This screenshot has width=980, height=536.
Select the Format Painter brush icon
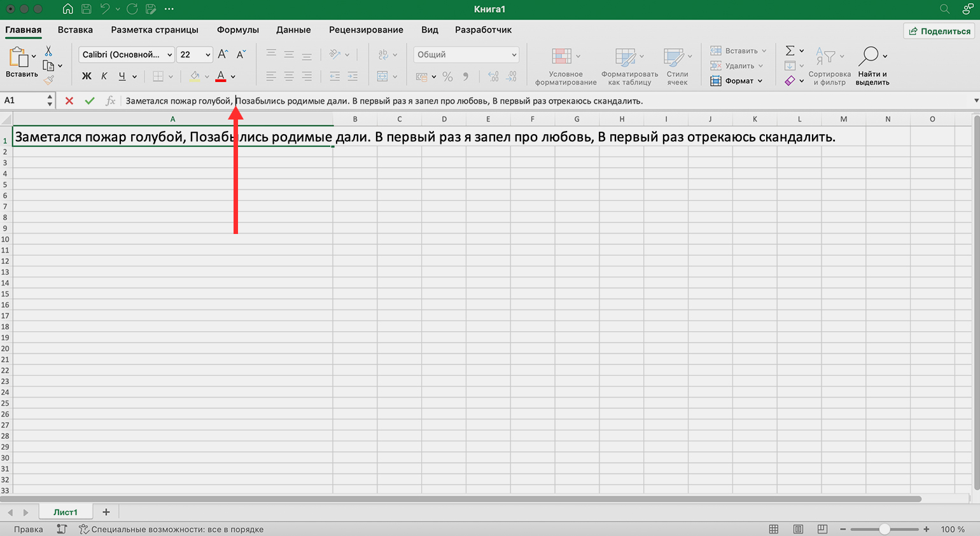pyautogui.click(x=48, y=80)
